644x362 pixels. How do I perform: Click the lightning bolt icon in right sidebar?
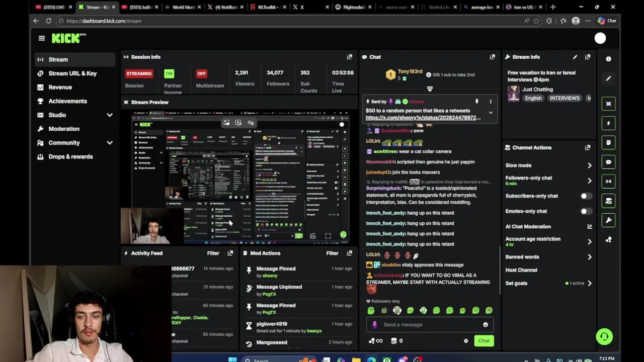pyautogui.click(x=608, y=123)
